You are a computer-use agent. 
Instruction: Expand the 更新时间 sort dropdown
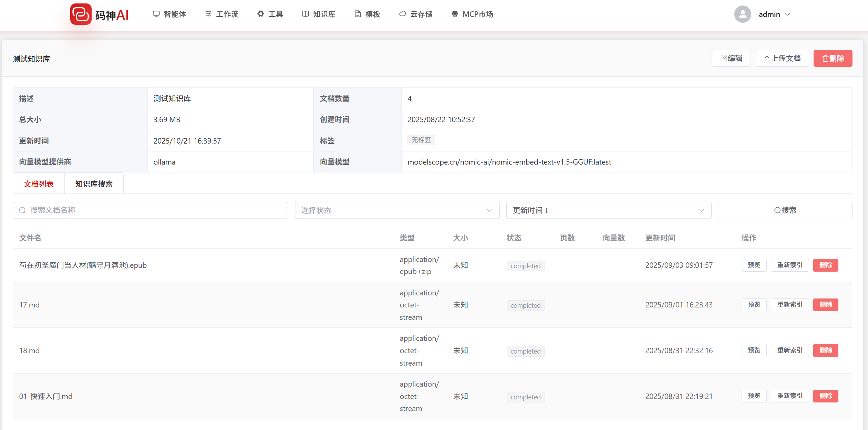pyautogui.click(x=608, y=210)
